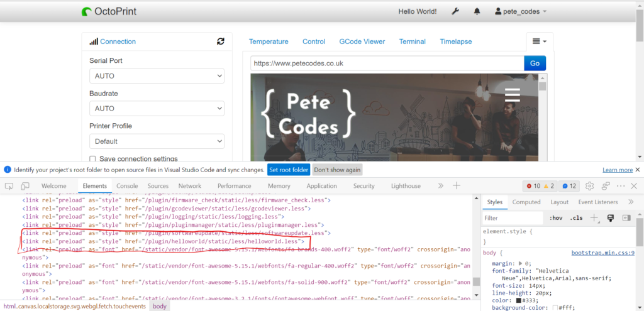Viewport: 644px width, 311px height.
Task: Add a new DevTools tool with plus icon
Action: point(457,185)
